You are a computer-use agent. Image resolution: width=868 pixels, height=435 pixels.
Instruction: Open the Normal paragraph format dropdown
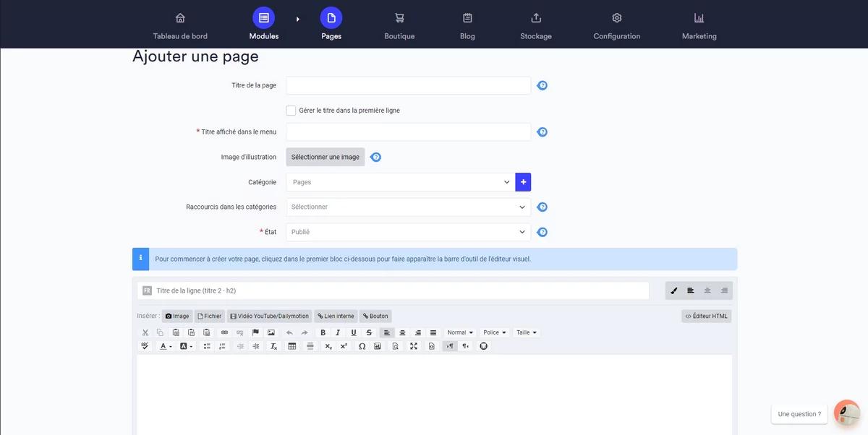pos(460,332)
